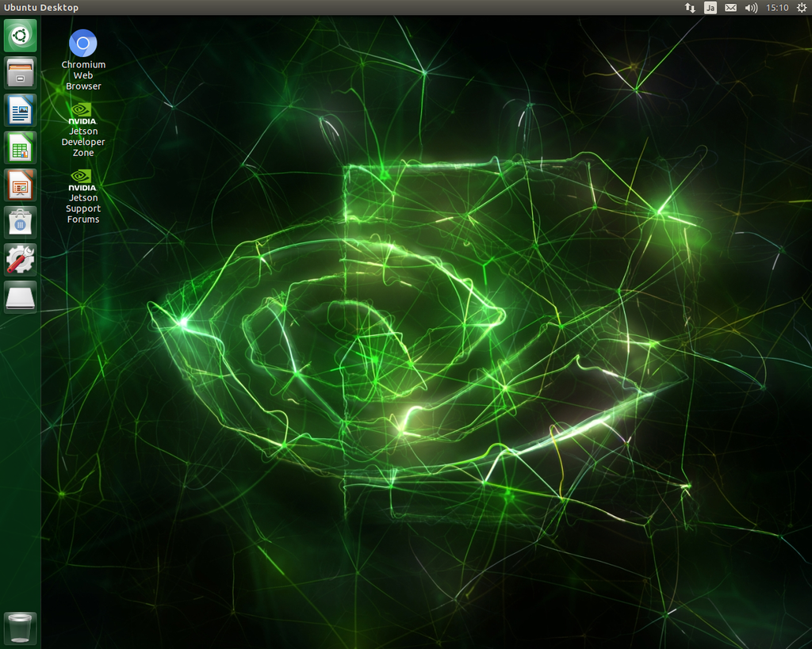
Task: Launch LibreOffice Impress presentation icon
Action: pos(20,185)
